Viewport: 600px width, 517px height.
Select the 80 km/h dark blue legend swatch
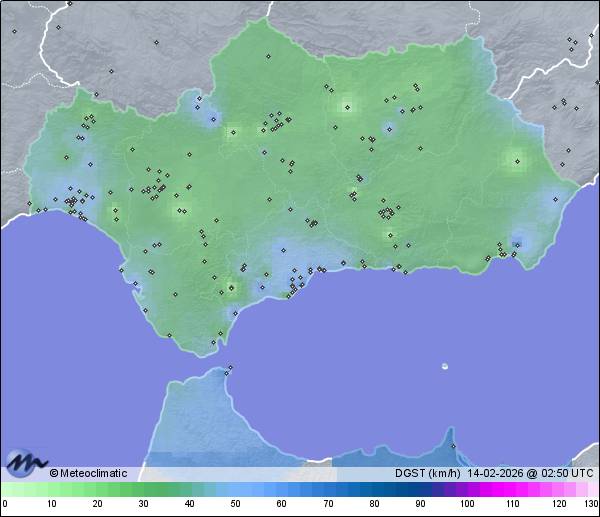(374, 489)
